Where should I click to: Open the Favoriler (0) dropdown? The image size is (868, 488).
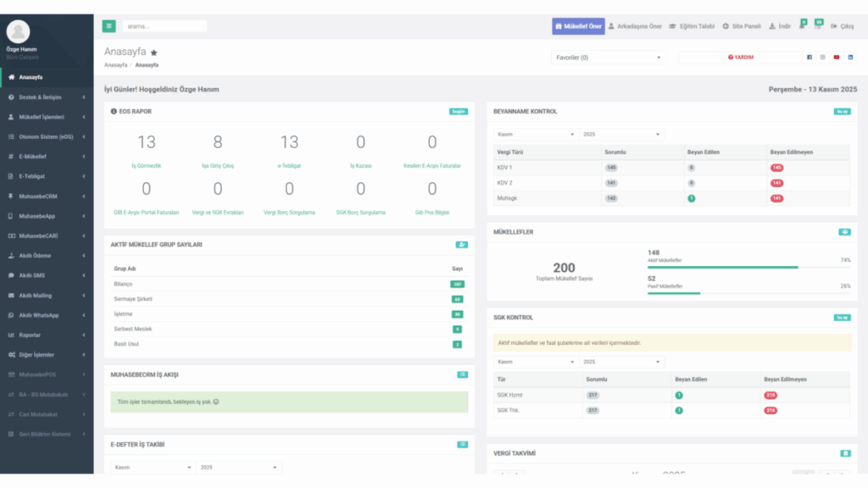point(608,58)
